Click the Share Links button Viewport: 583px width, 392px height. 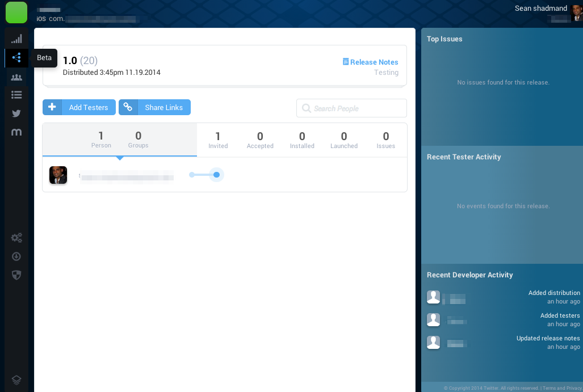154,107
